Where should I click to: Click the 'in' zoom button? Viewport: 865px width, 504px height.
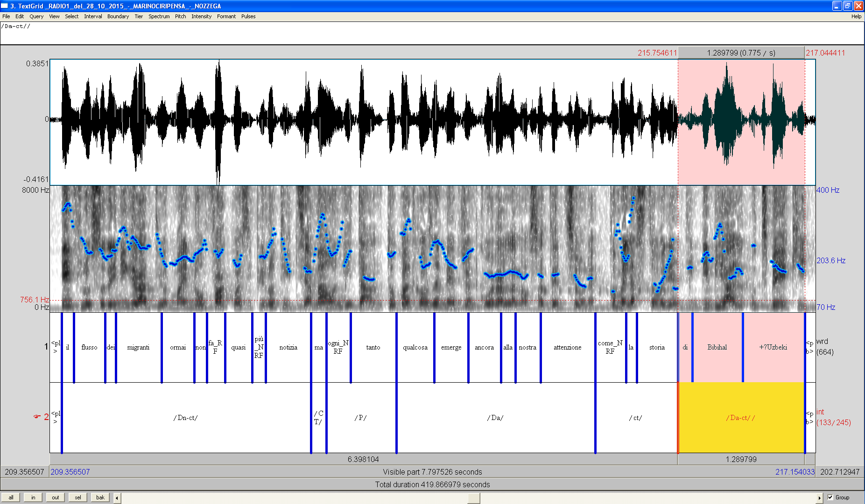(x=33, y=497)
